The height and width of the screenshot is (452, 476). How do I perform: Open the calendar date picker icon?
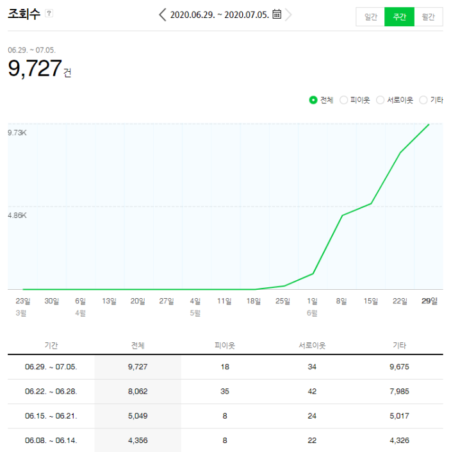[x=277, y=14]
